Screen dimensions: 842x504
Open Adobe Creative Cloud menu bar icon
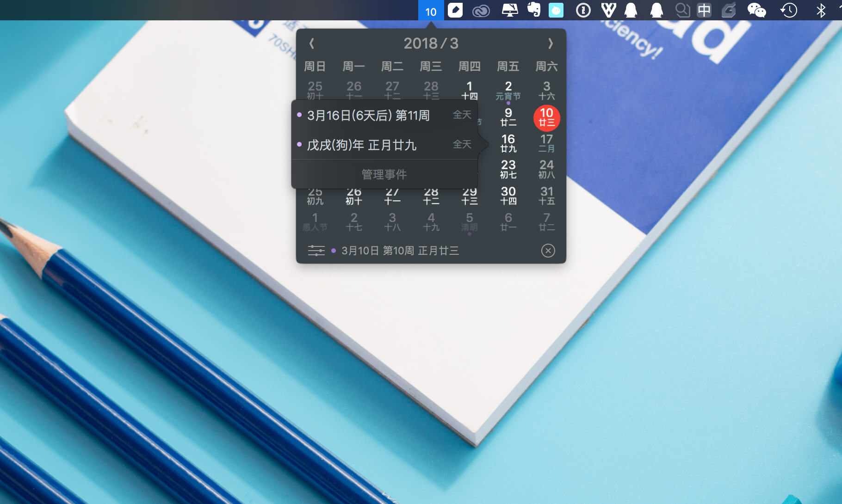(x=481, y=11)
